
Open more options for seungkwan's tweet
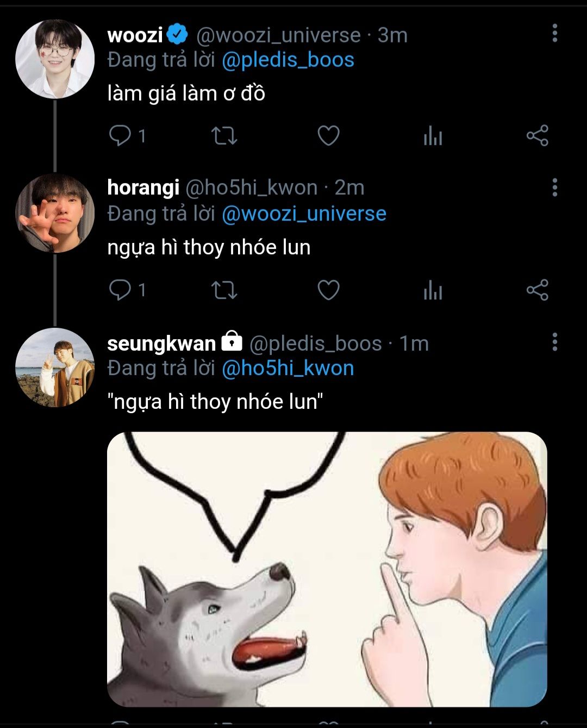click(x=554, y=342)
